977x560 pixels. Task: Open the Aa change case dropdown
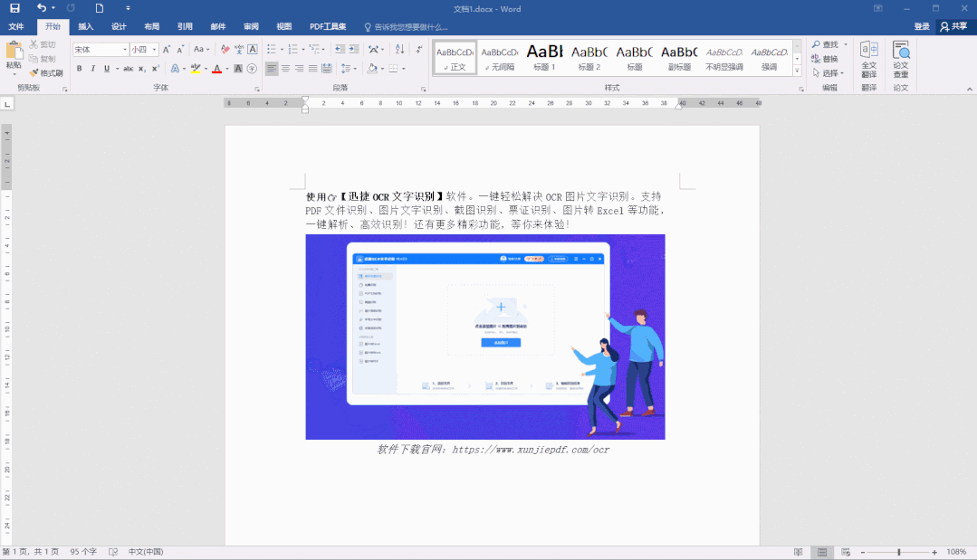click(201, 49)
